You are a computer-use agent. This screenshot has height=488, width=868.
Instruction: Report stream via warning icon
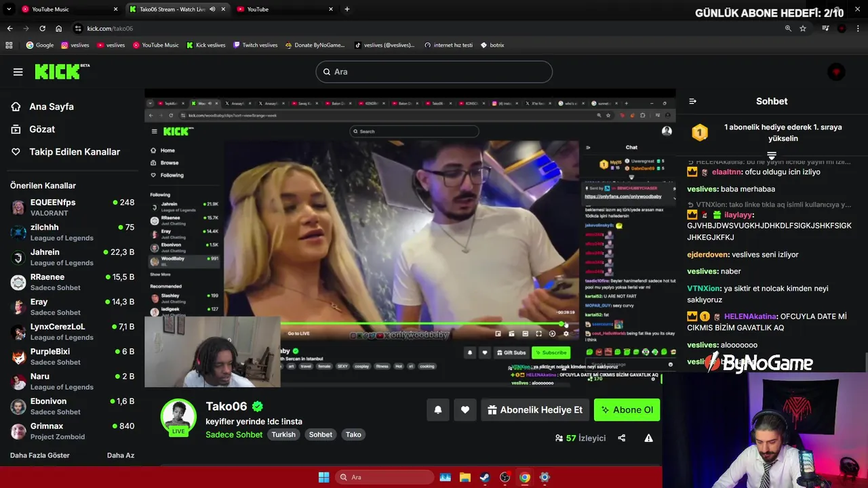coord(649,438)
